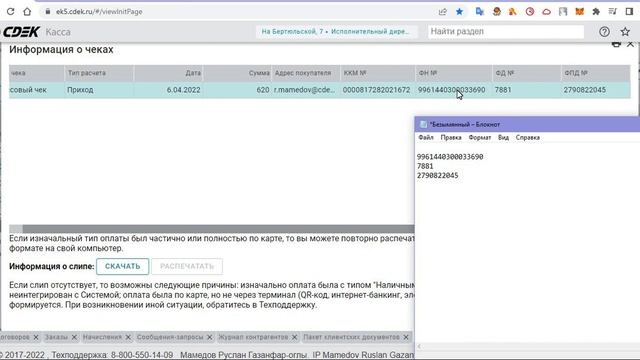Open the media control playlist icon
The image size is (640, 360).
612,12
